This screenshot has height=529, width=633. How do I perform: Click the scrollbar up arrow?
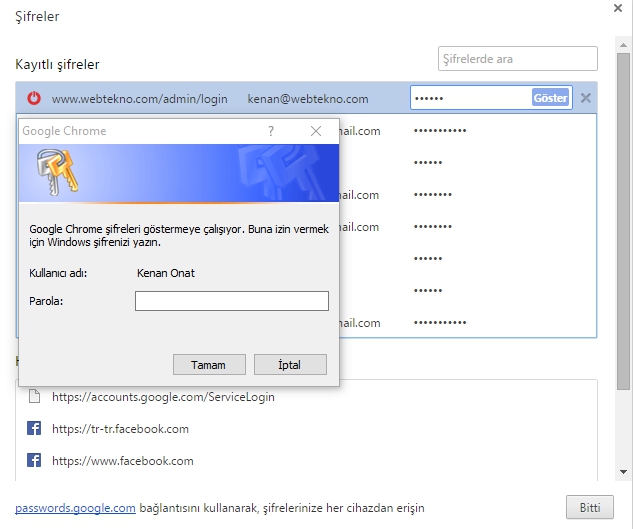623,45
